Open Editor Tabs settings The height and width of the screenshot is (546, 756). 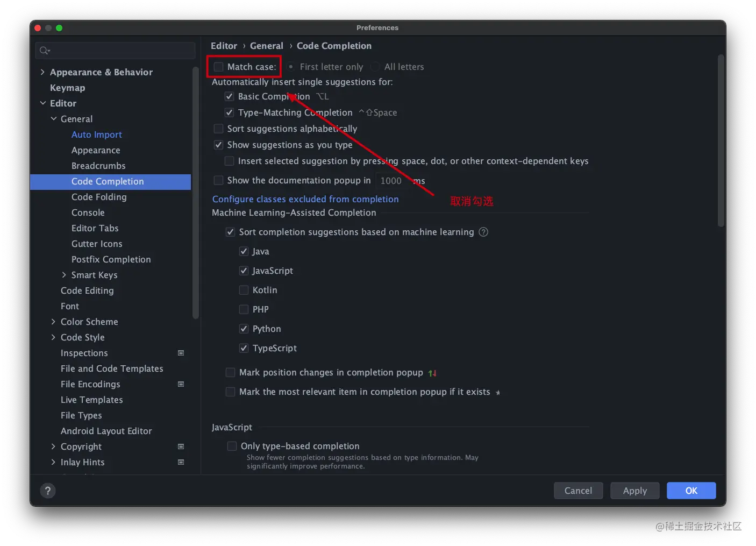pyautogui.click(x=95, y=228)
